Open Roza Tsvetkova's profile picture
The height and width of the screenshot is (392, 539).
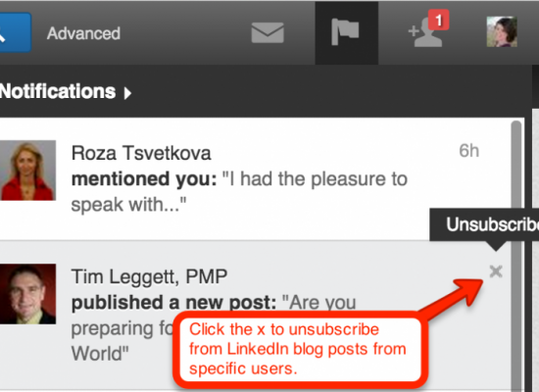(27, 171)
